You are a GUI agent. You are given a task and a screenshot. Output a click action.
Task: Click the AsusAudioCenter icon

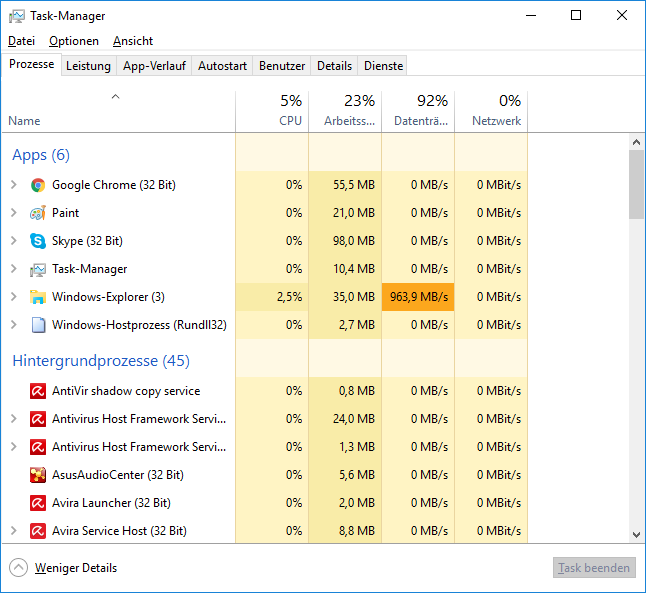point(38,475)
